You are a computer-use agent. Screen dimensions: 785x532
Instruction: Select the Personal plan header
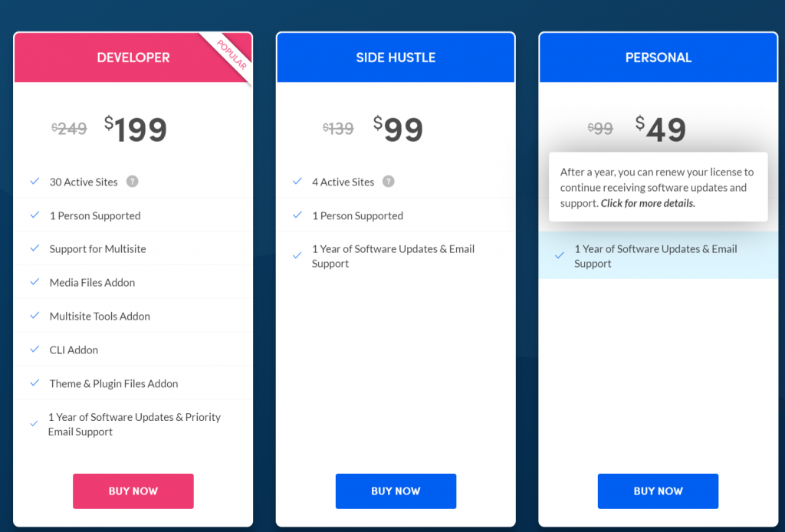(658, 57)
